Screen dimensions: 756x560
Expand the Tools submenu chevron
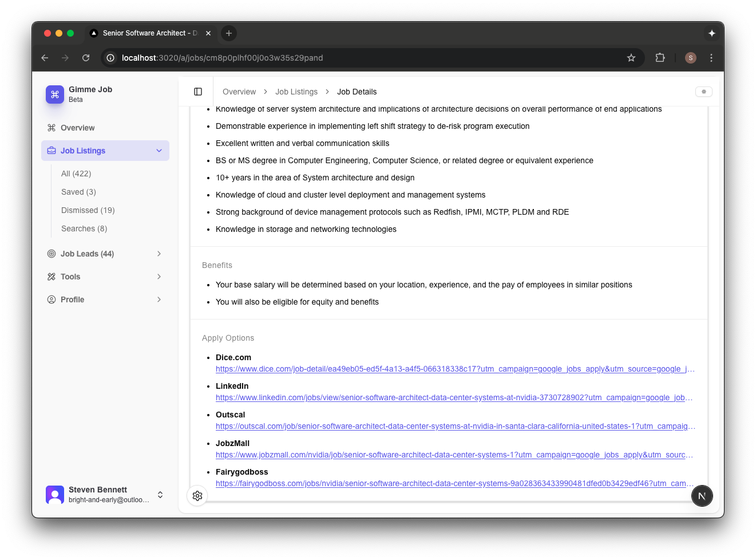pyautogui.click(x=159, y=277)
